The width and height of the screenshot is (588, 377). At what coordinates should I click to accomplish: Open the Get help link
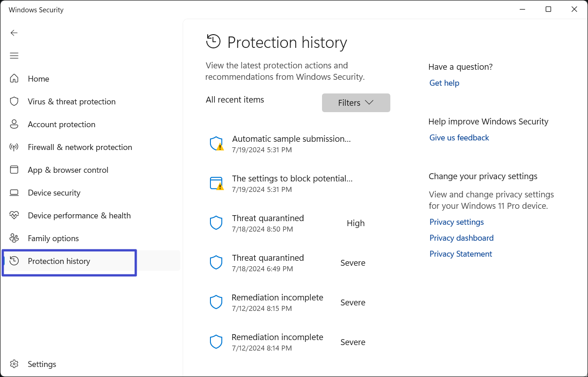pos(444,83)
